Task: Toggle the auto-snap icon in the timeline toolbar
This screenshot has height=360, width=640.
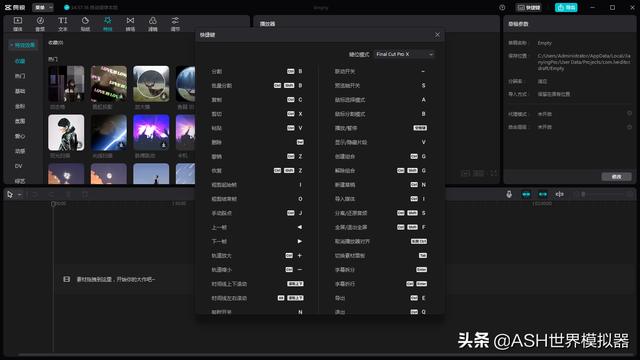Action: [543, 194]
